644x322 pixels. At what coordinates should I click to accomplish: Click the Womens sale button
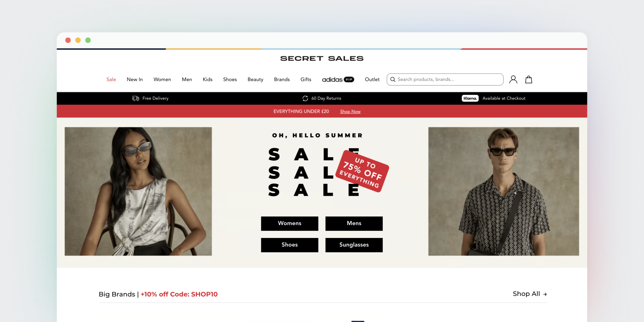[289, 223]
